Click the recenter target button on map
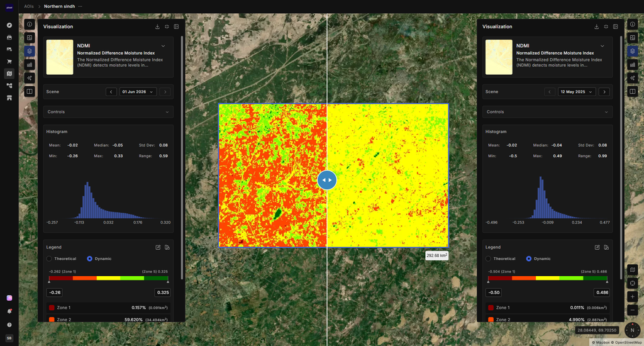 633,283
